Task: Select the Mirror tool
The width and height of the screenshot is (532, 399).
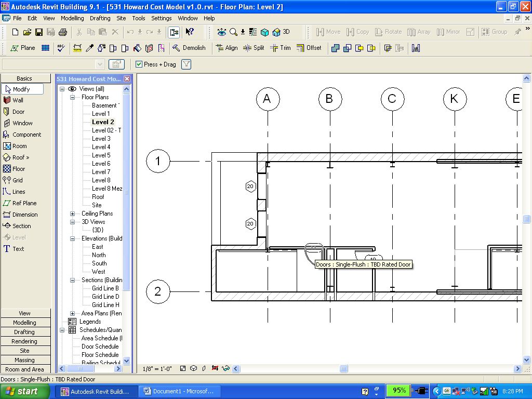Action: [448, 32]
